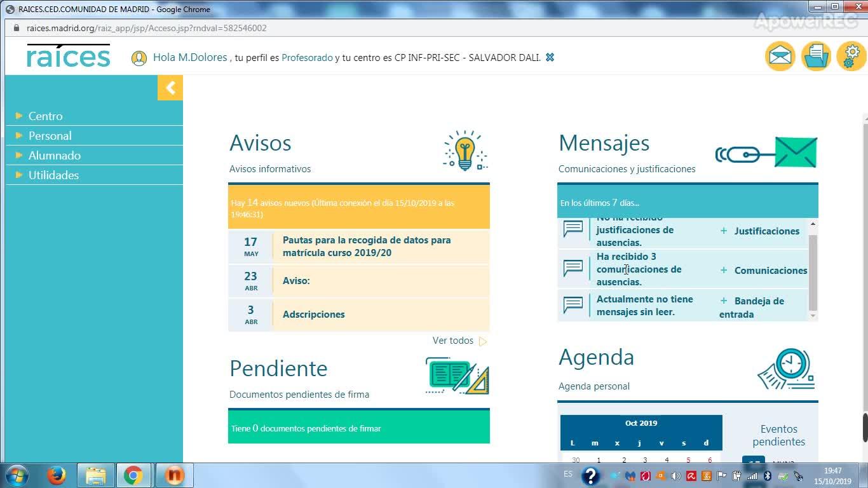Open the Bandeja de entrada link
This screenshot has height=488, width=868.
[752, 308]
